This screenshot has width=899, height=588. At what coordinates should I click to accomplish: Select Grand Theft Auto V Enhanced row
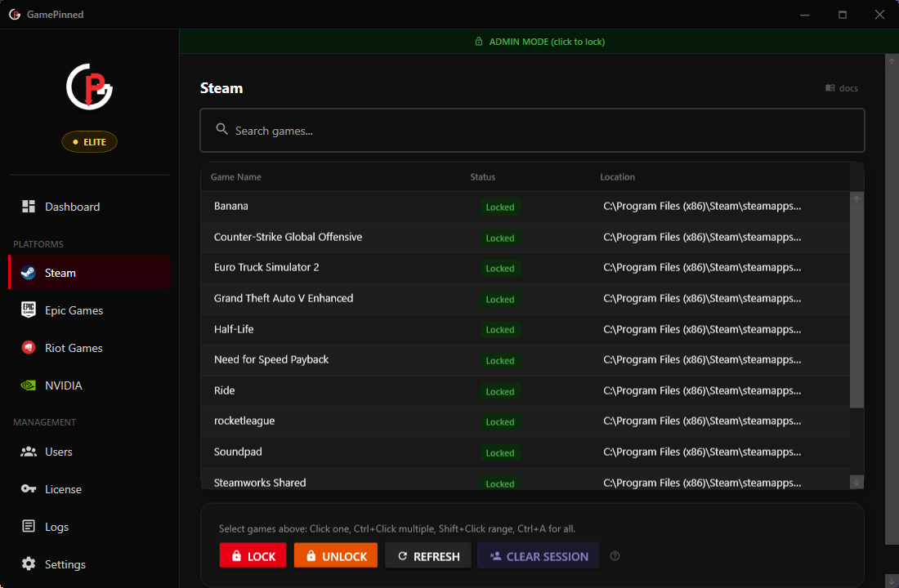pos(526,299)
